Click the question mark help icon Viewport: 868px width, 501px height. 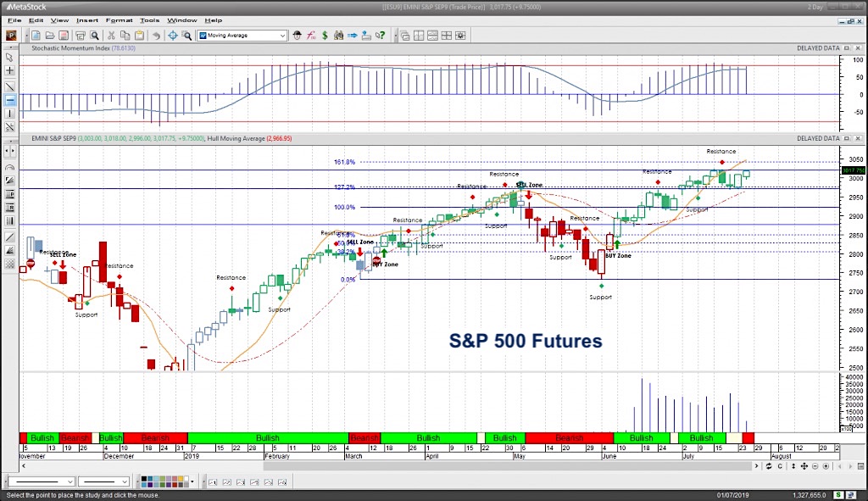point(381,36)
